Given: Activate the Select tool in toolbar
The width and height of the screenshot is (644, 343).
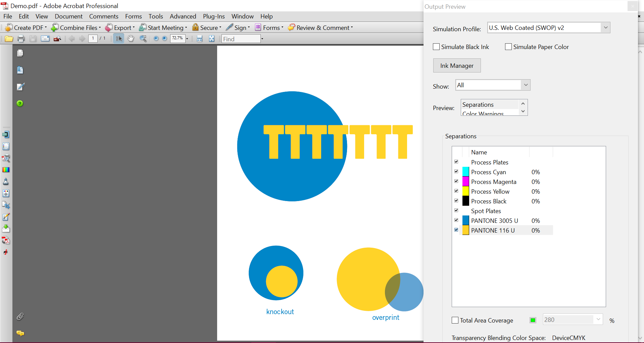Looking at the screenshot, I should coord(118,39).
